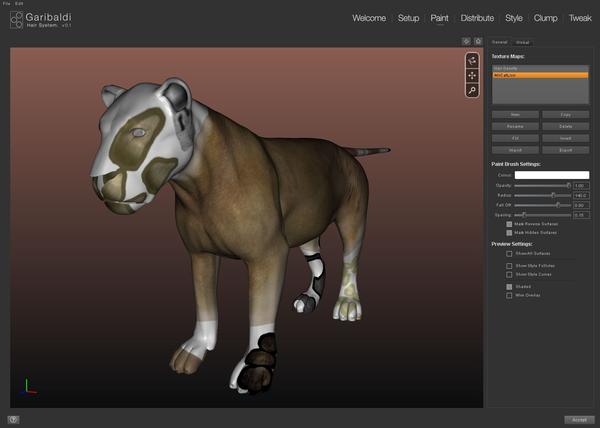Adjust the Spacing slider
Screen dimensions: 600x428
tap(542, 215)
